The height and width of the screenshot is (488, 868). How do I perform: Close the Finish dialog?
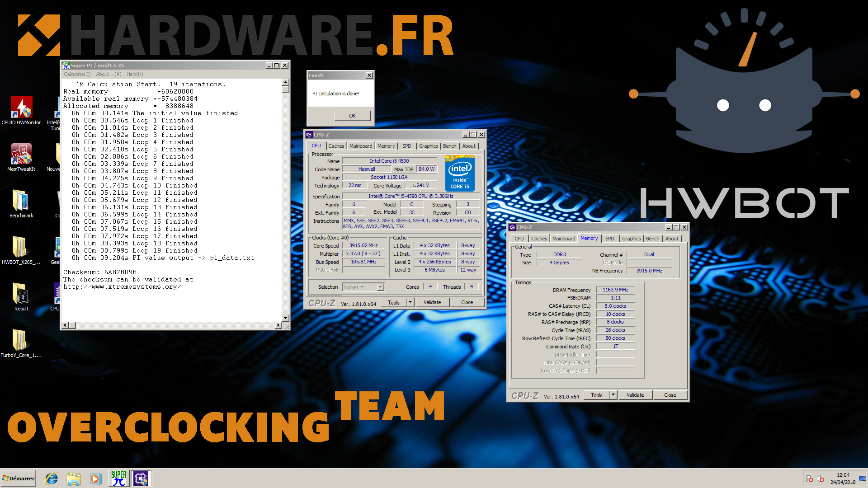click(x=369, y=75)
